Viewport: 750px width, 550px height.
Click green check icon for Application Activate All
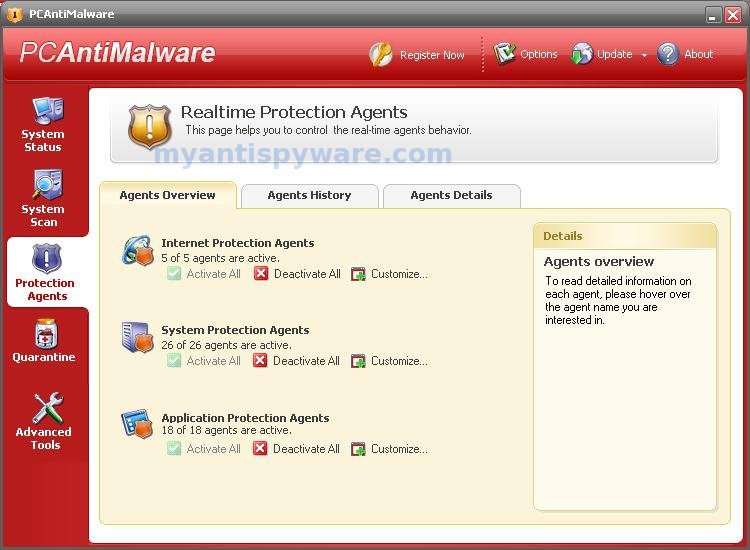tap(174, 449)
